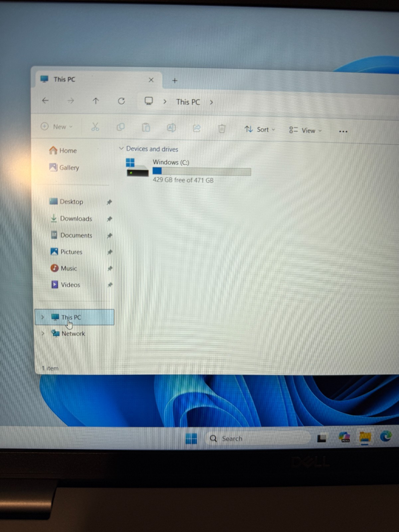The image size is (399, 532).
Task: Open the Pictures quick access folder
Action: tap(66, 252)
